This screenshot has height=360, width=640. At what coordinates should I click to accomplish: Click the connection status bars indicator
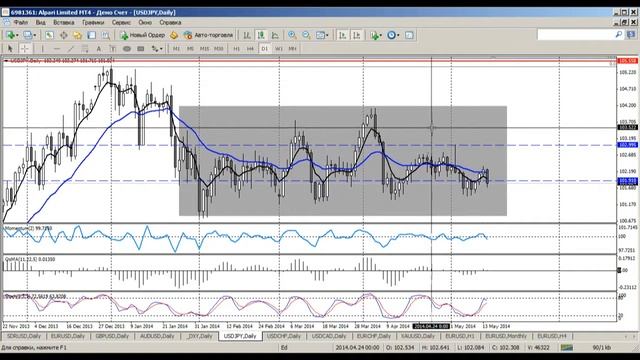[567, 347]
